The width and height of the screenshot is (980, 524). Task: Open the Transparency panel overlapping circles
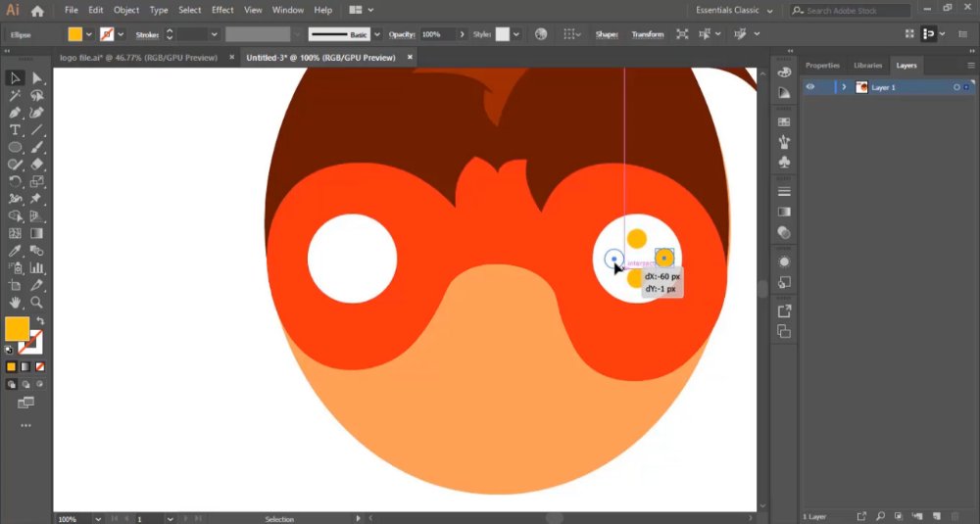[784, 233]
